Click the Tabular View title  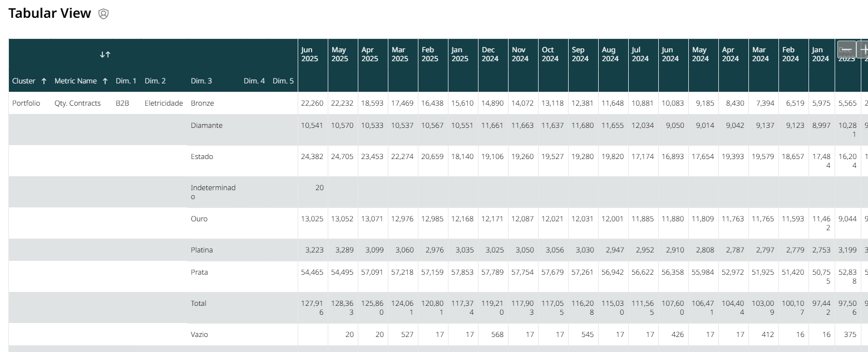click(x=50, y=13)
